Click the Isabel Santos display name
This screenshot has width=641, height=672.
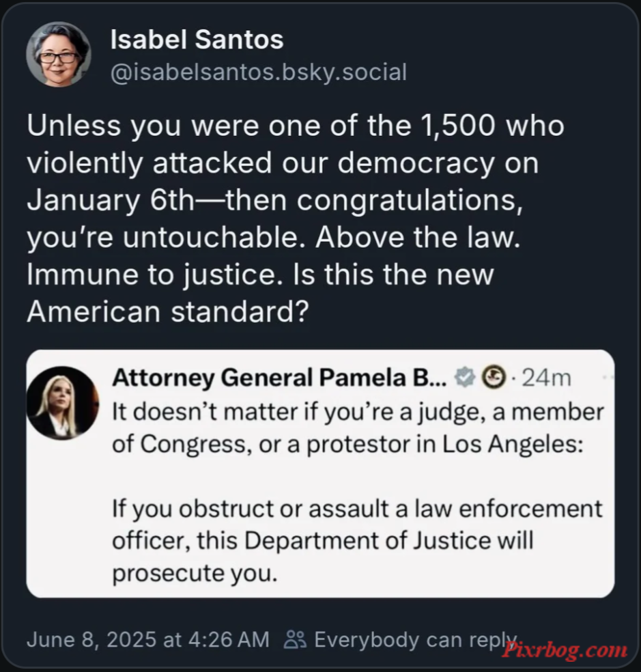tap(197, 40)
